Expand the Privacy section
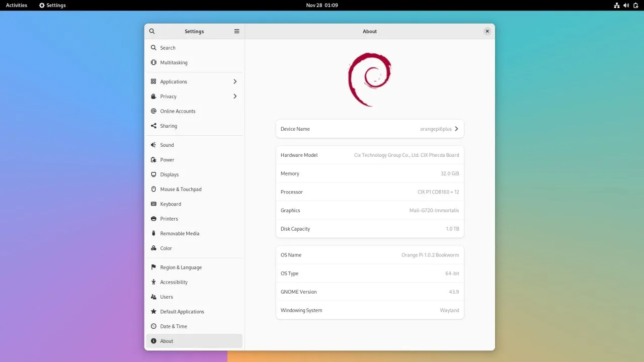 click(x=234, y=96)
